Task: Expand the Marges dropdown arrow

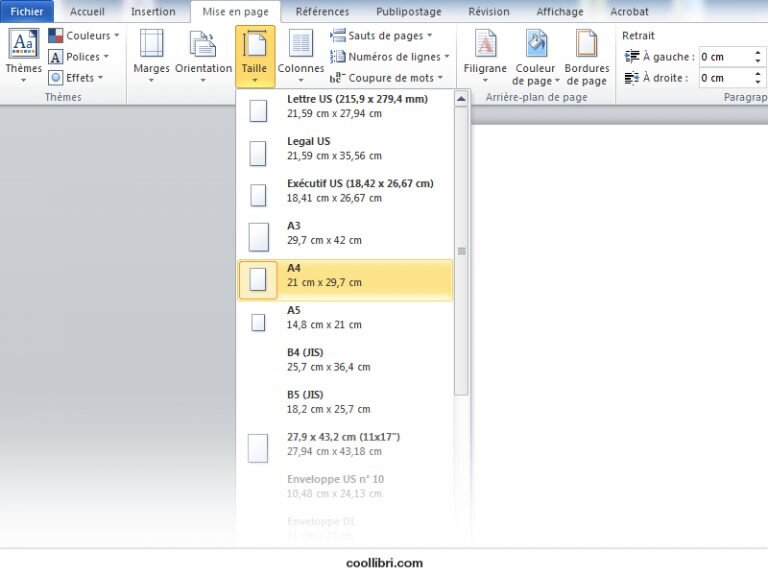Action: tap(151, 80)
